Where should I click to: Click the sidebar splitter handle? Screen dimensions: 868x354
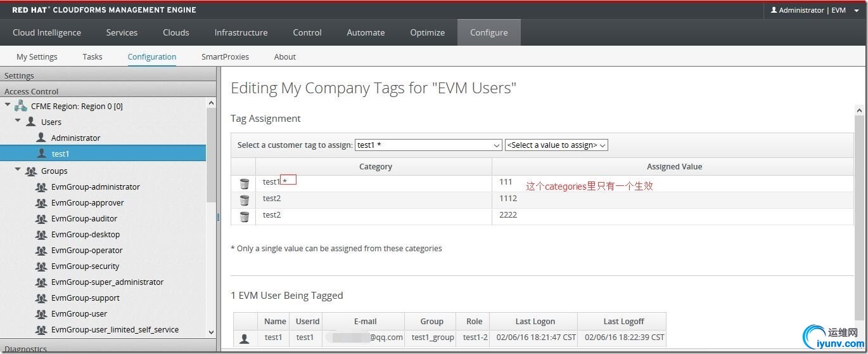pos(219,217)
